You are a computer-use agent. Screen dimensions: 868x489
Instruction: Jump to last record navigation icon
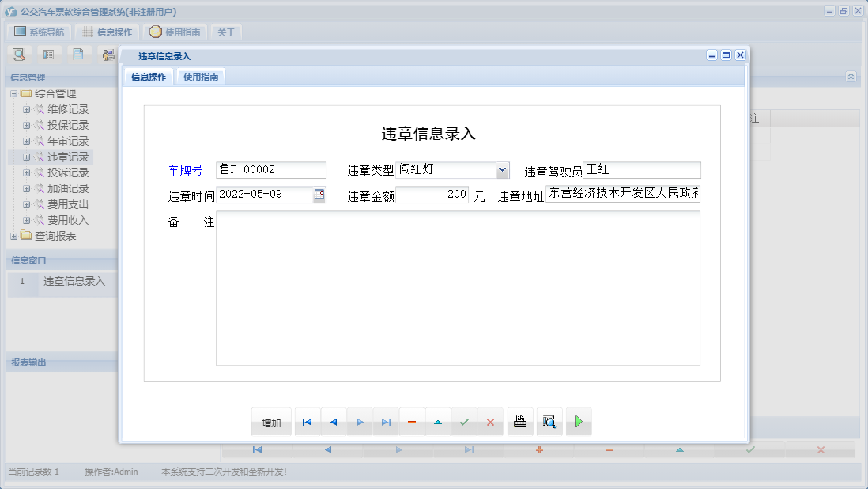click(386, 422)
